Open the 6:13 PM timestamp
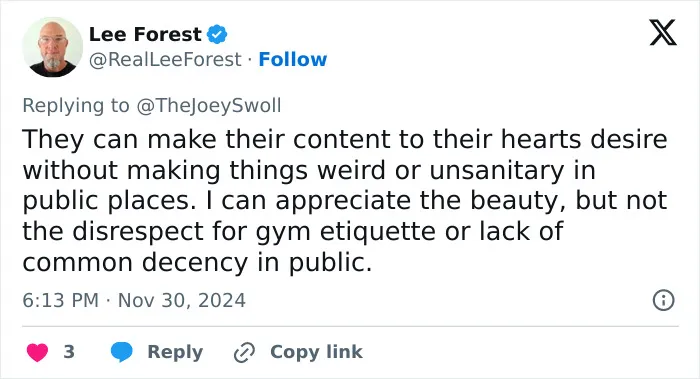 click(x=60, y=300)
